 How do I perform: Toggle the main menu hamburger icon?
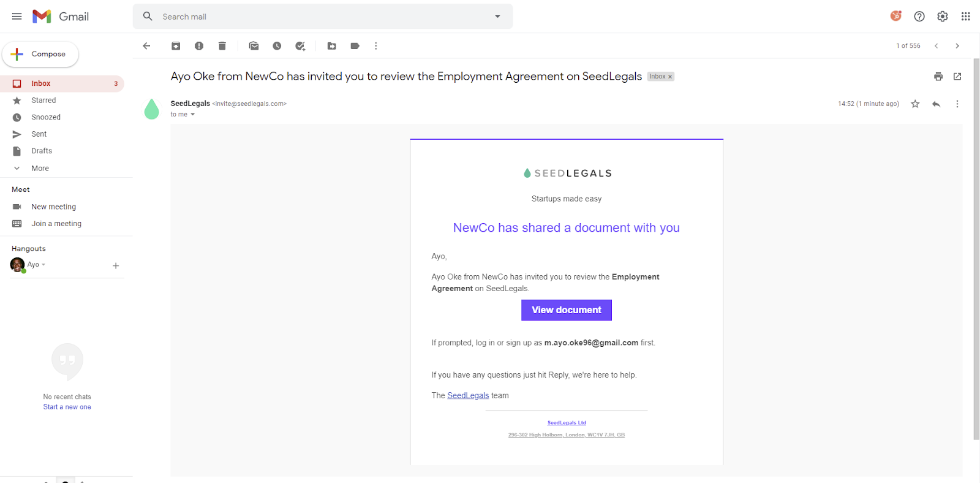click(x=17, y=17)
